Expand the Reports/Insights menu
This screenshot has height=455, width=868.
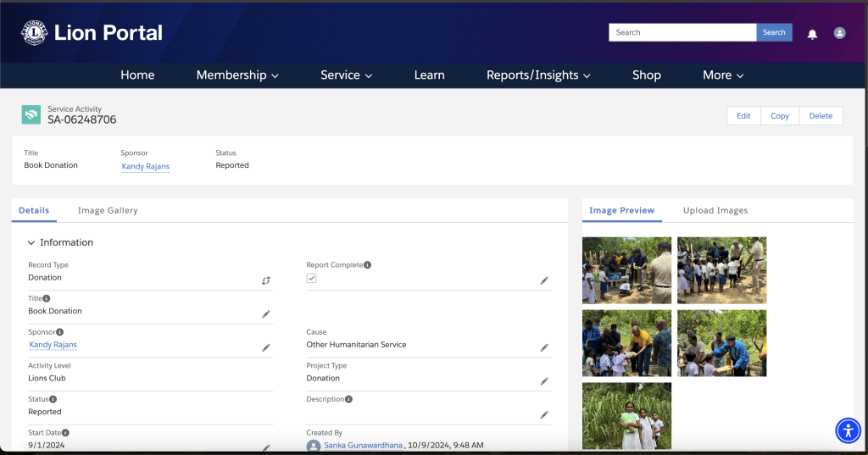[x=538, y=75]
